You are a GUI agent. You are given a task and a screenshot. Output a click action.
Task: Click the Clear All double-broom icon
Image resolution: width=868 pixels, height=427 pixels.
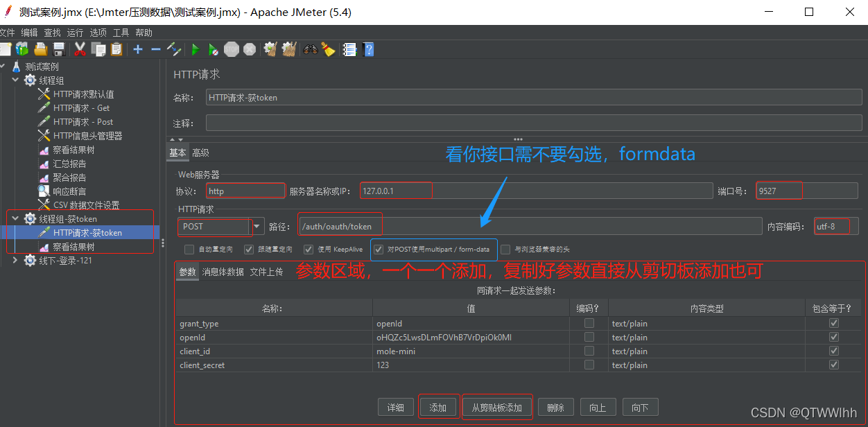(289, 49)
